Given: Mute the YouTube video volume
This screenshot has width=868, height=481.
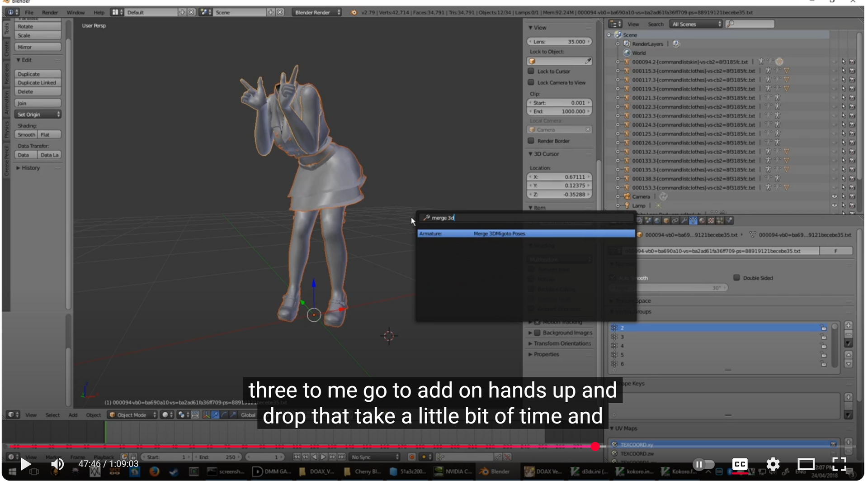Looking at the screenshot, I should [x=57, y=464].
